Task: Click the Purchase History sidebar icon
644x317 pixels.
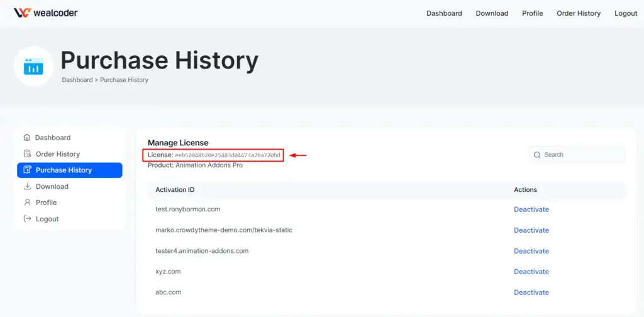Action: [x=27, y=170]
